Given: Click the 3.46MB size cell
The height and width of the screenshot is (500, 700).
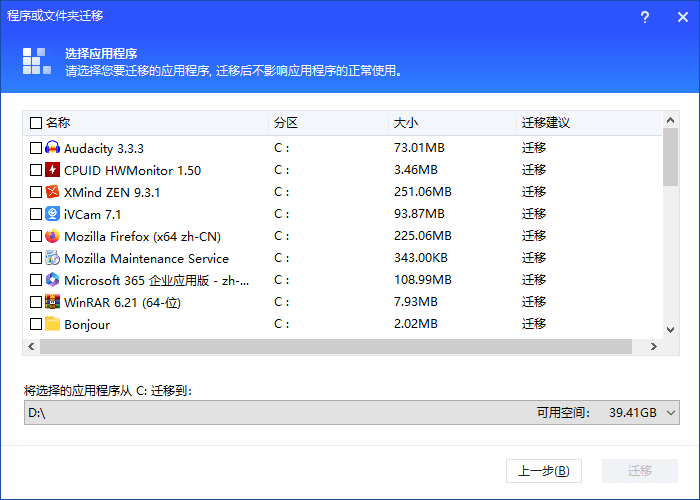Looking at the screenshot, I should click(416, 170).
